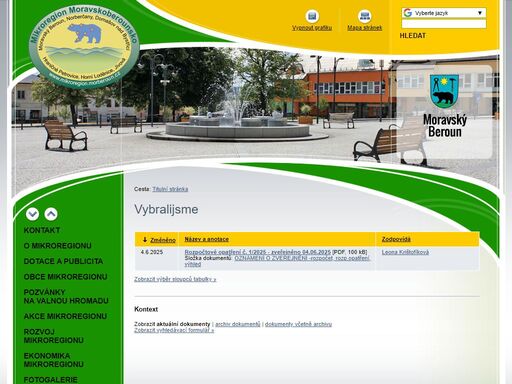The image size is (512, 384).
Task: Open the KONTAKT menu item
Action: pos(42,230)
